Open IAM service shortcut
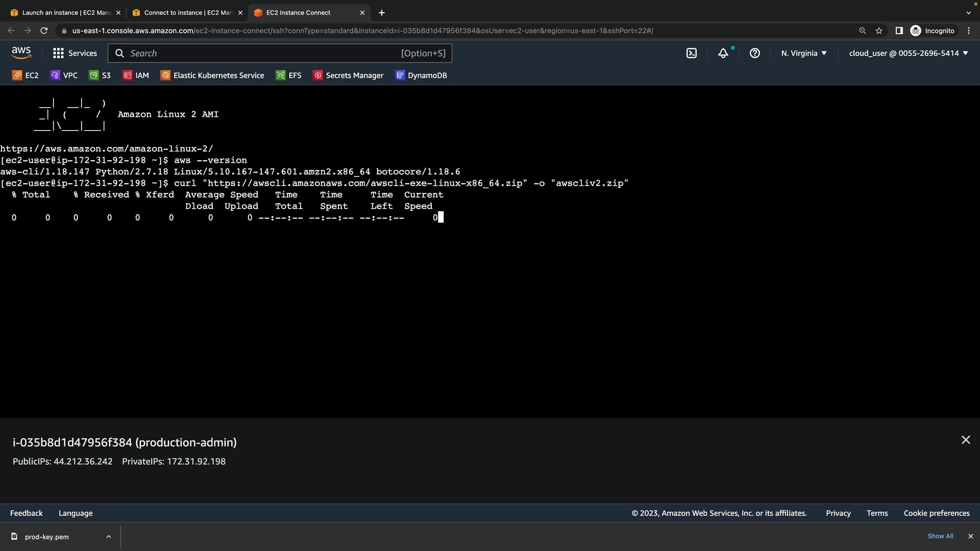This screenshot has width=980, height=551. click(136, 76)
